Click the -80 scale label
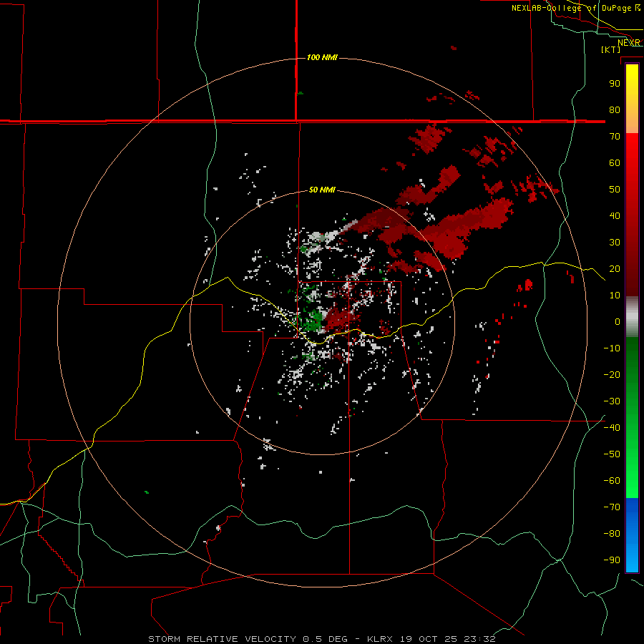The image size is (644, 644). [x=612, y=534]
